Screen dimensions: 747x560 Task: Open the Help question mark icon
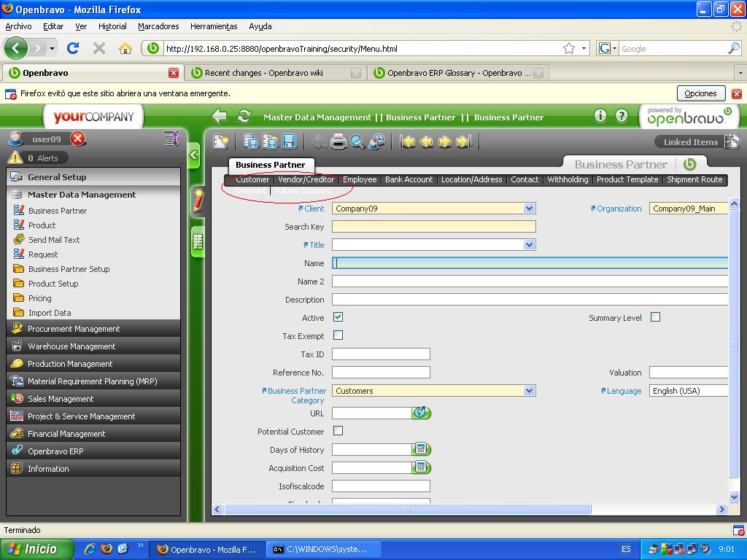tap(622, 116)
